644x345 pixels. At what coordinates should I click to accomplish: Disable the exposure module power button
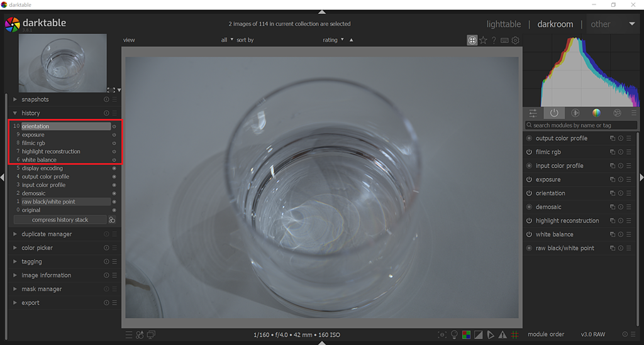(x=529, y=180)
